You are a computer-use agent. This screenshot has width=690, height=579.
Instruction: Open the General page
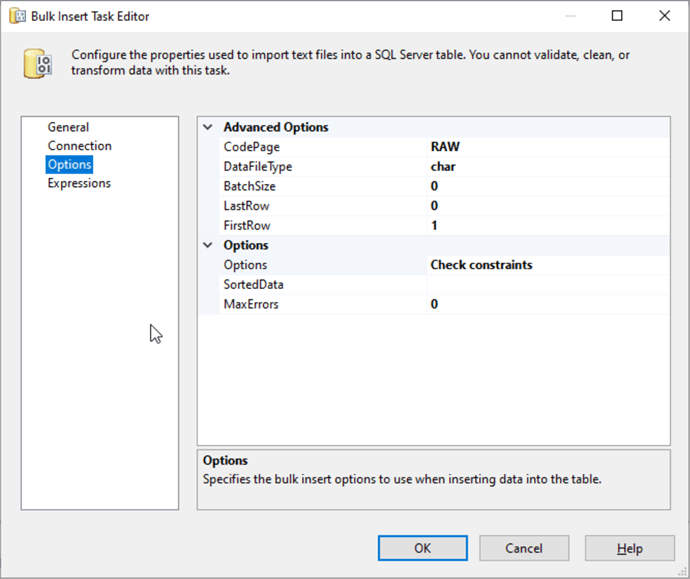68,127
